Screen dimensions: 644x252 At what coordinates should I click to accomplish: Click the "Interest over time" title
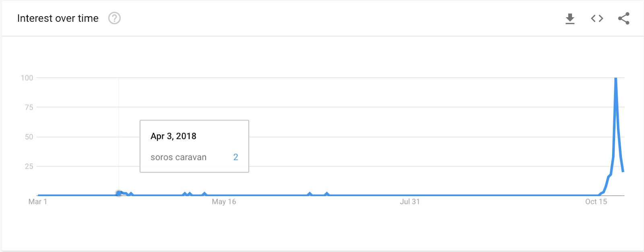click(x=58, y=18)
